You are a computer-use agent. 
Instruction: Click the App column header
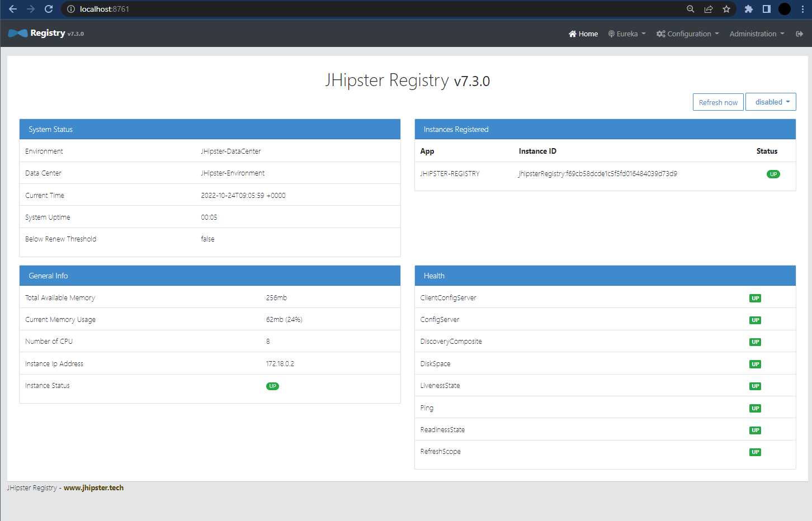[x=427, y=151]
